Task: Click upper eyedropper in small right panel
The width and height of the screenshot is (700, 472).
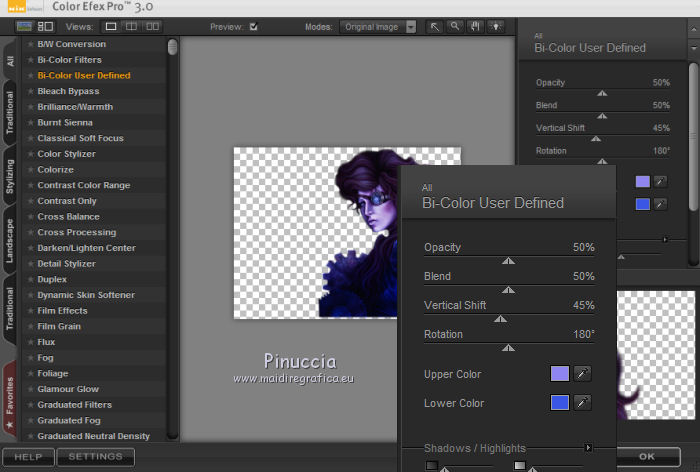Action: click(660, 181)
